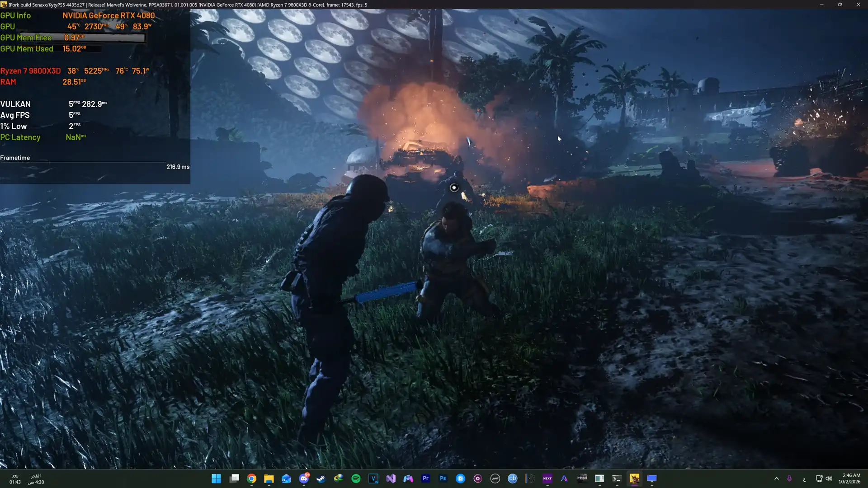Open Internet Download Manager from the taskbar
The image size is (868, 488).
click(339, 479)
